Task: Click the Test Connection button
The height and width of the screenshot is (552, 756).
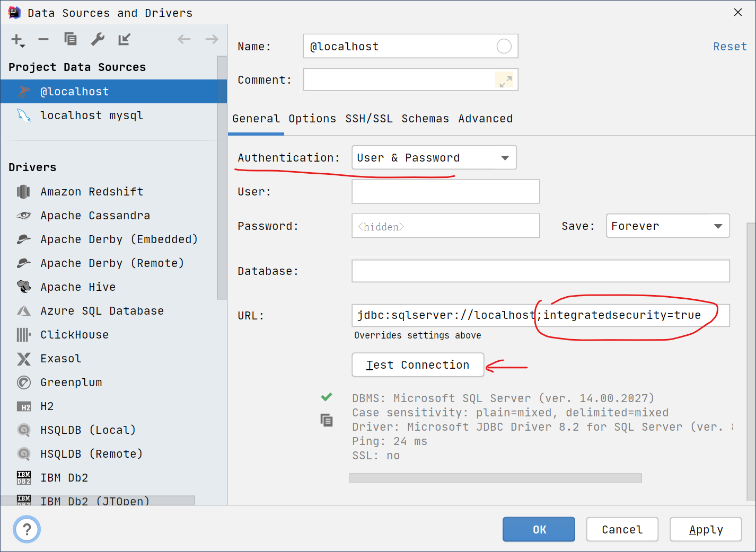Action: pyautogui.click(x=417, y=364)
